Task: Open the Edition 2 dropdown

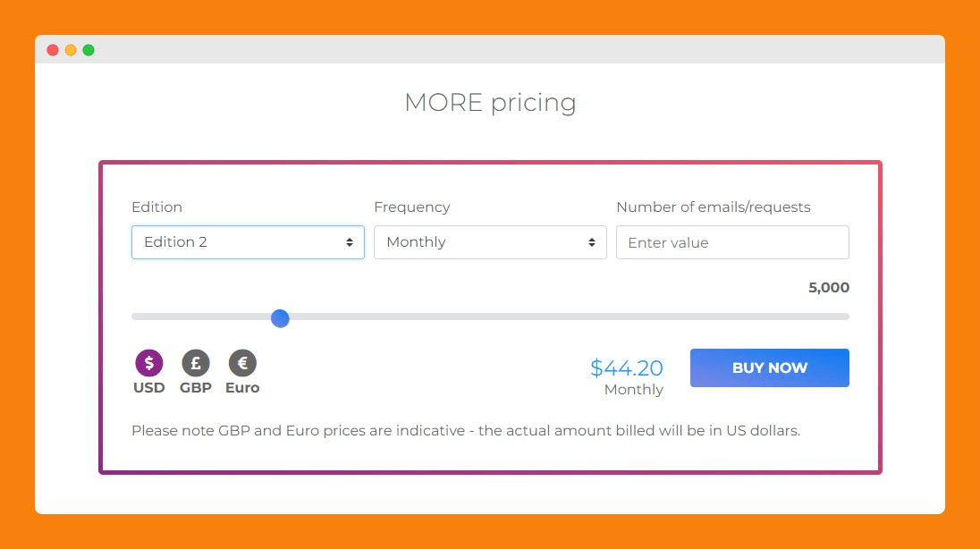Action: point(248,242)
